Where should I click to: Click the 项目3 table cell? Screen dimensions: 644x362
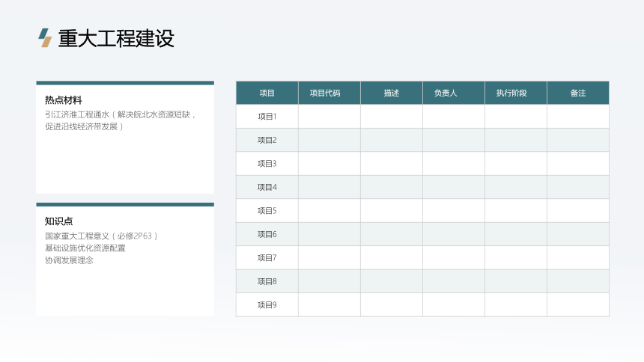pos(267,164)
